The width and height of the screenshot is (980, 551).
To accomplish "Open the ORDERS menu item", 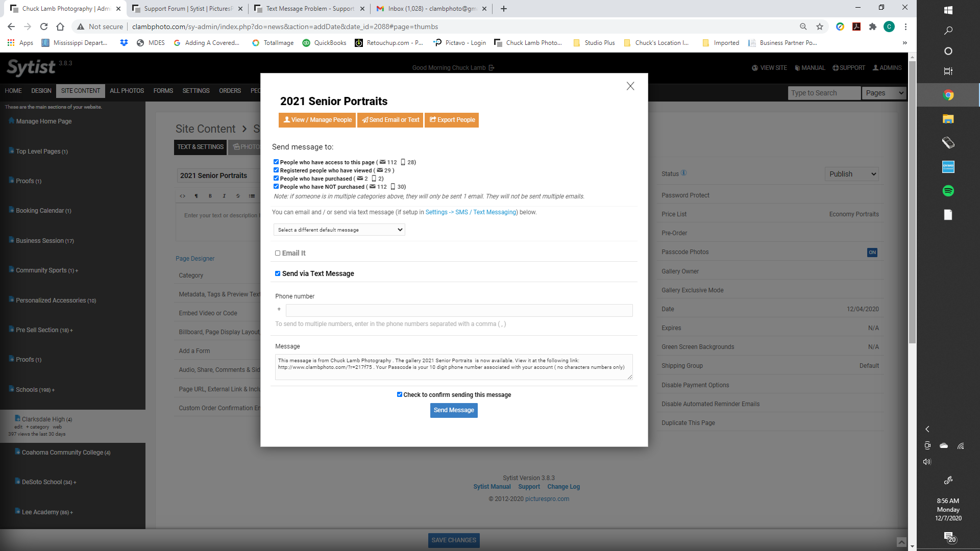I will click(230, 91).
